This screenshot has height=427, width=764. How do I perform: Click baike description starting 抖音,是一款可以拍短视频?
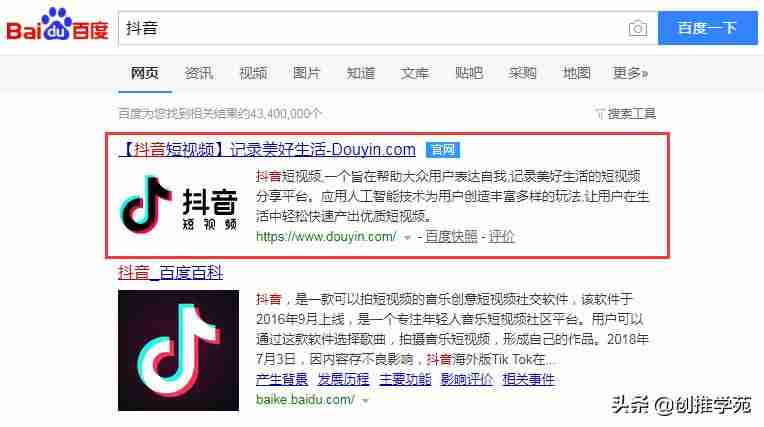tap(452, 329)
